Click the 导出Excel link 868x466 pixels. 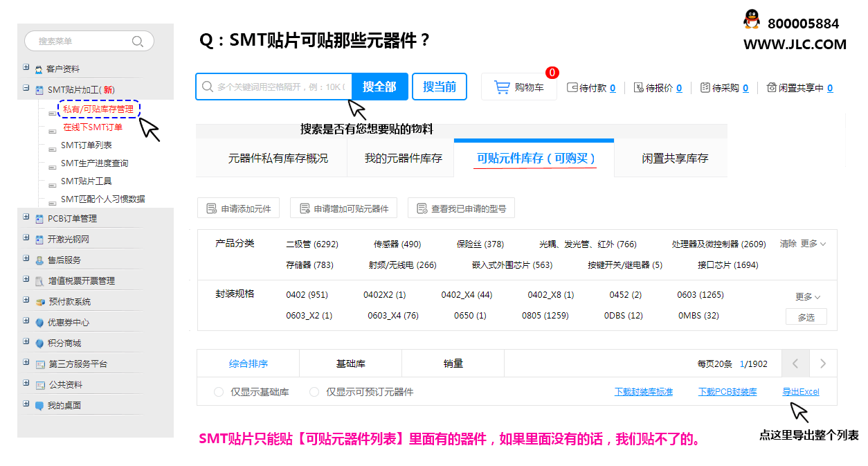coord(800,392)
